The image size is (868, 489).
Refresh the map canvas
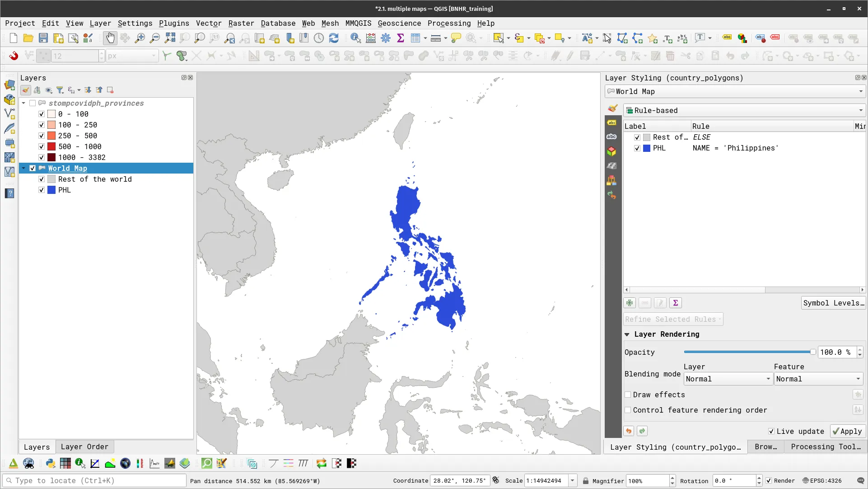[x=334, y=38]
